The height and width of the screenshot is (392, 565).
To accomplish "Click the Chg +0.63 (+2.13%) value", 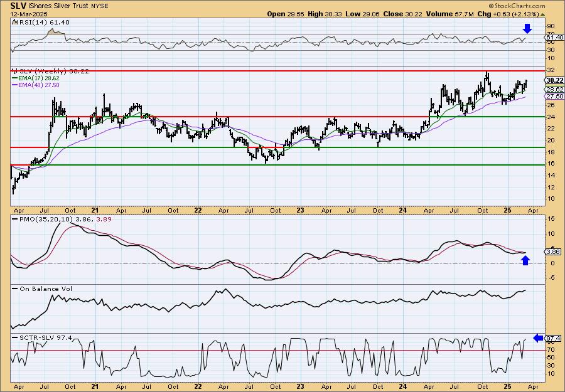I will [508, 14].
